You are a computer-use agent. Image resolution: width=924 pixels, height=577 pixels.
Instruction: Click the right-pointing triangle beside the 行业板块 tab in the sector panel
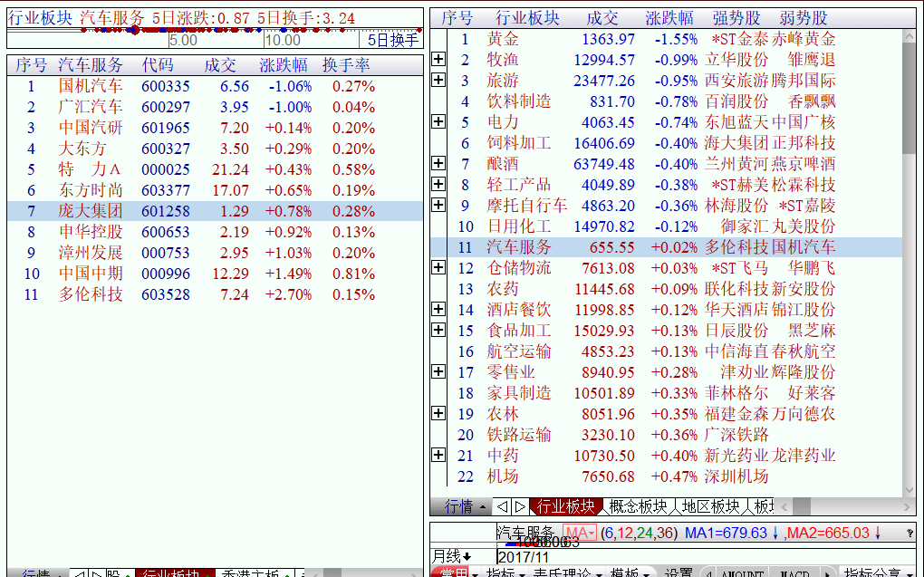pos(520,506)
